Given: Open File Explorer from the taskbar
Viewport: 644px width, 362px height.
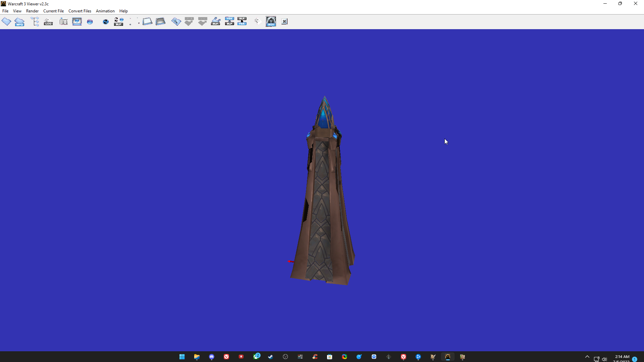Looking at the screenshot, I should (197, 357).
